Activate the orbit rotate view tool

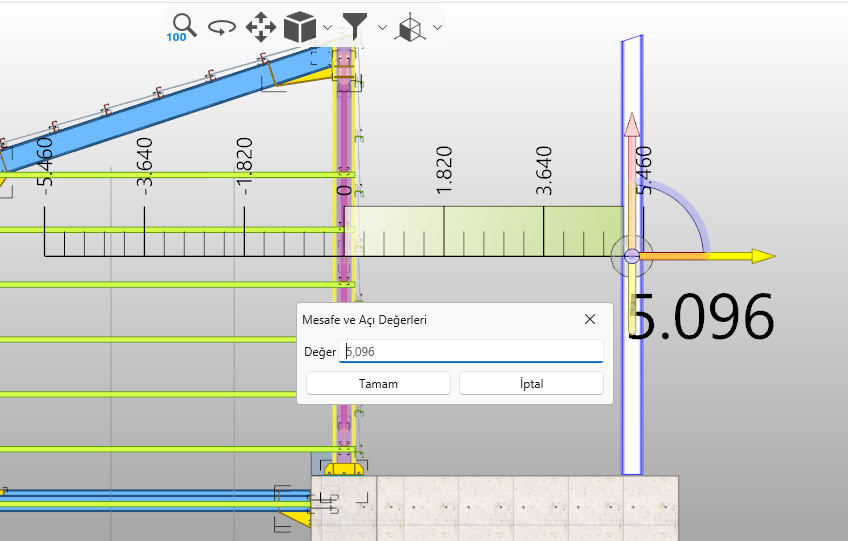tap(221, 27)
